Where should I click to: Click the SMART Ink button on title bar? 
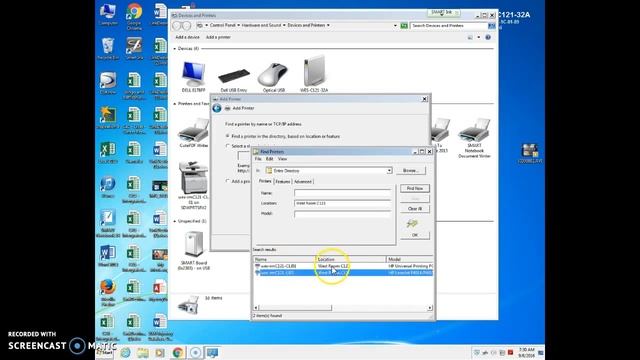click(x=444, y=13)
